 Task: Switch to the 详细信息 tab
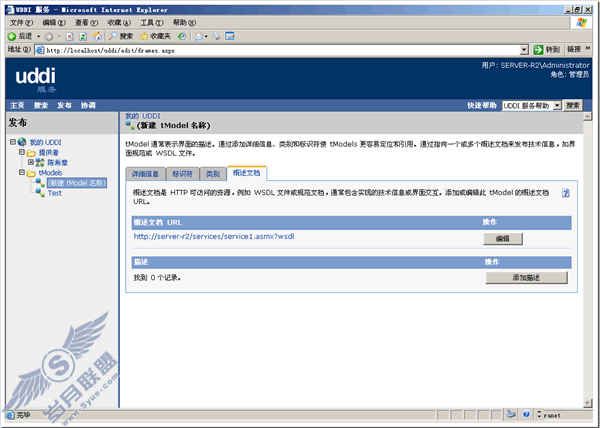point(145,174)
